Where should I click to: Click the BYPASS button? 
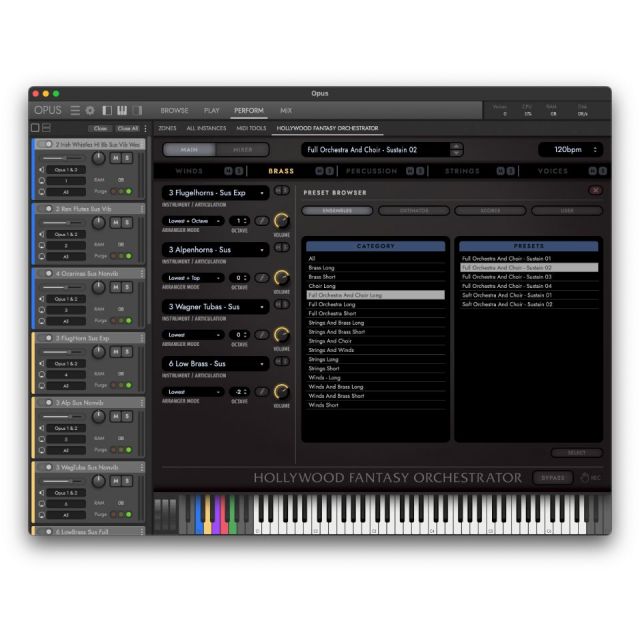pyautogui.click(x=553, y=478)
